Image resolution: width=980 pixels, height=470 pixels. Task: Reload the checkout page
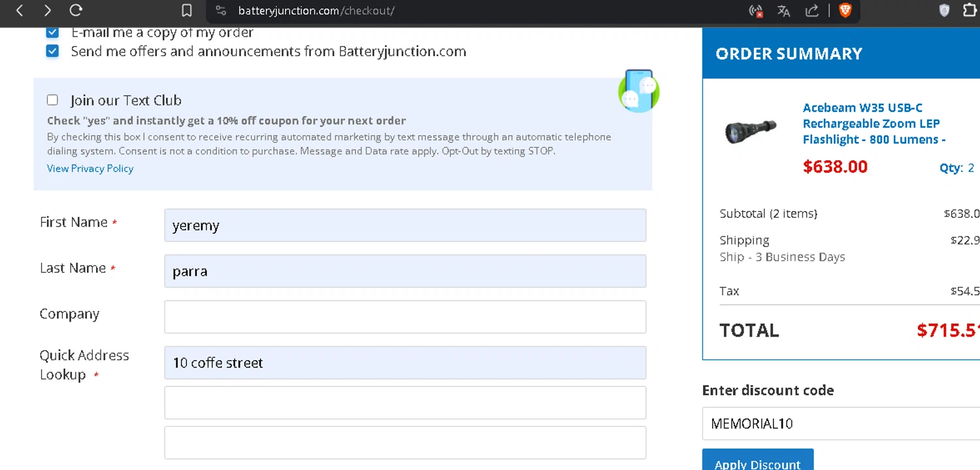pyautogui.click(x=76, y=10)
